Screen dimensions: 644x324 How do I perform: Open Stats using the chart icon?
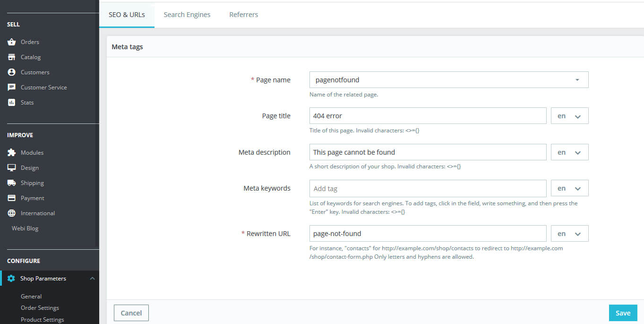pyautogui.click(x=12, y=103)
